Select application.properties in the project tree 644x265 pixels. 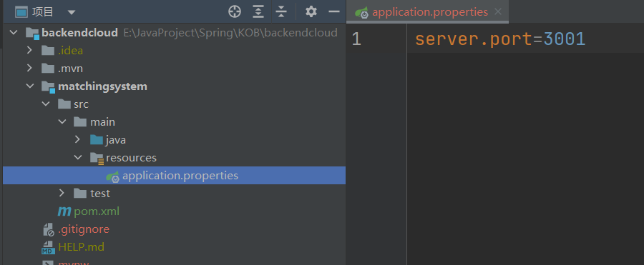(x=180, y=176)
